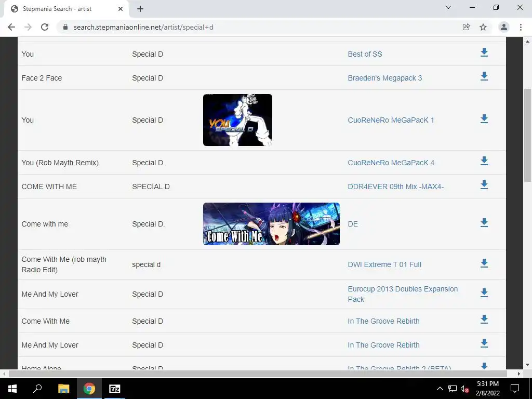Select the 'You (Rob Mayth Remix)' title text
Screen dimensions: 532x399
(x=60, y=163)
